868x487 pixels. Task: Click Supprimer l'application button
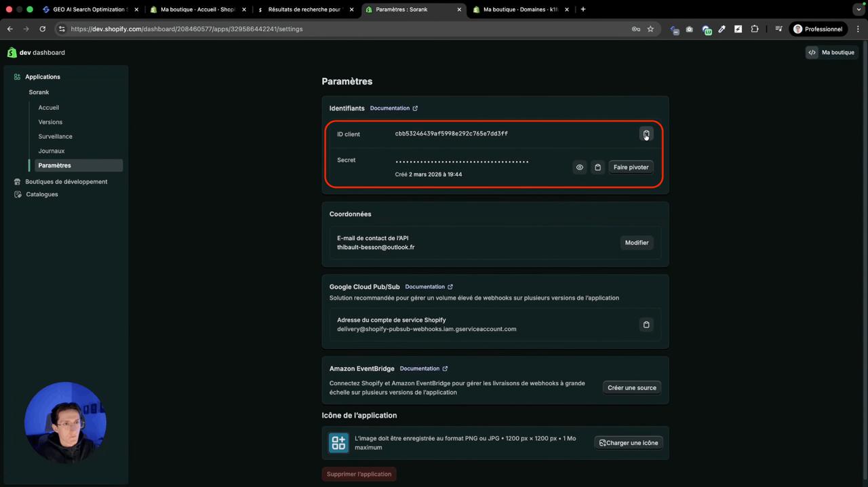coord(359,474)
